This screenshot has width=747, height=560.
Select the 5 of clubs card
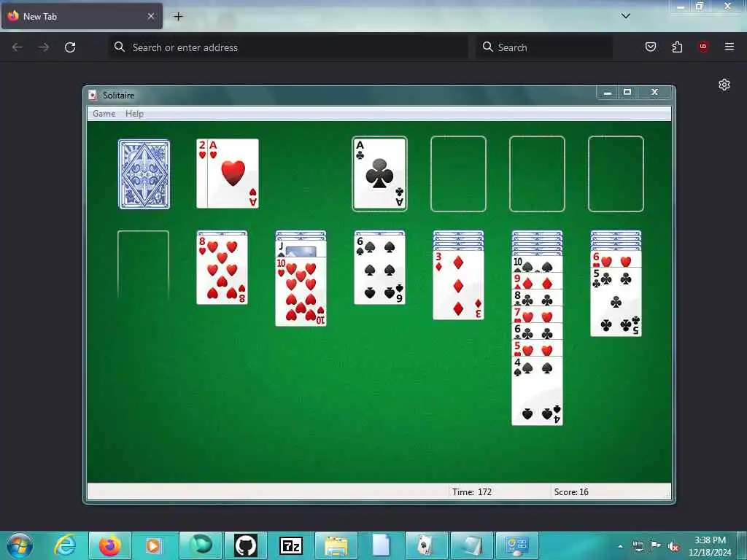click(616, 302)
